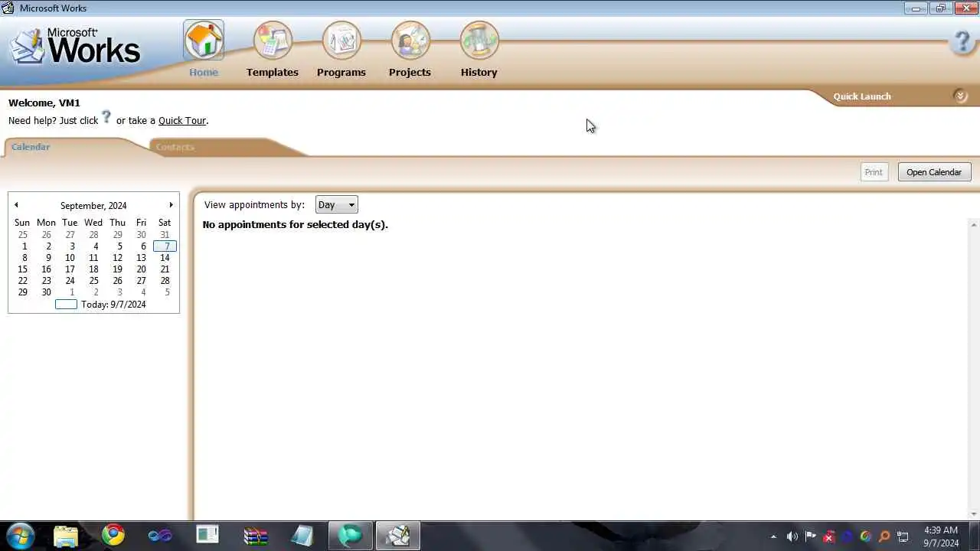Click the Projects label text

tap(410, 72)
